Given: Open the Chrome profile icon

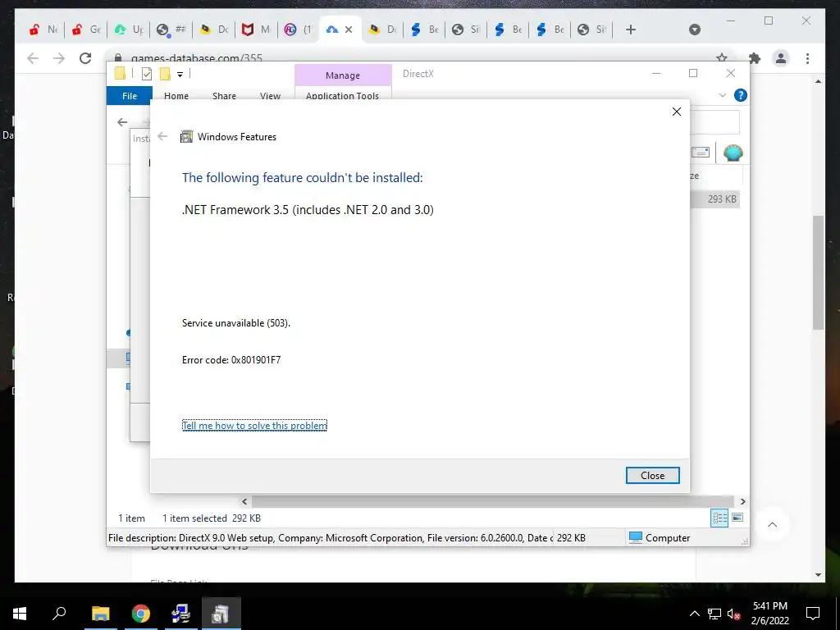Looking at the screenshot, I should [781, 58].
